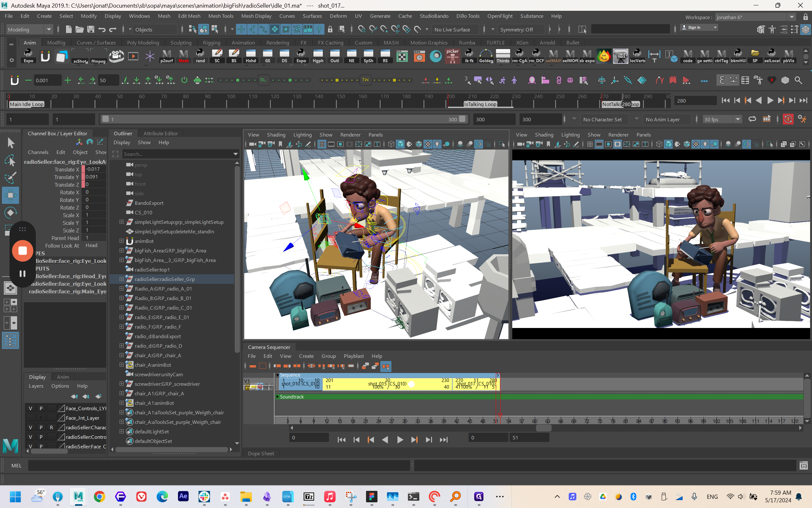Open the Playblast menu in Camera Sequencer
The width and height of the screenshot is (812, 508).
354,356
